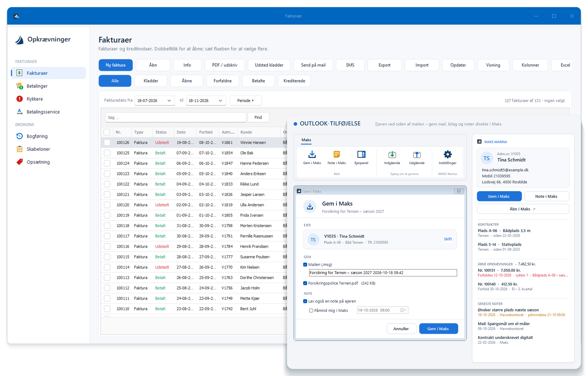Click Åbn i Maks button
The image size is (588, 376).
click(523, 209)
